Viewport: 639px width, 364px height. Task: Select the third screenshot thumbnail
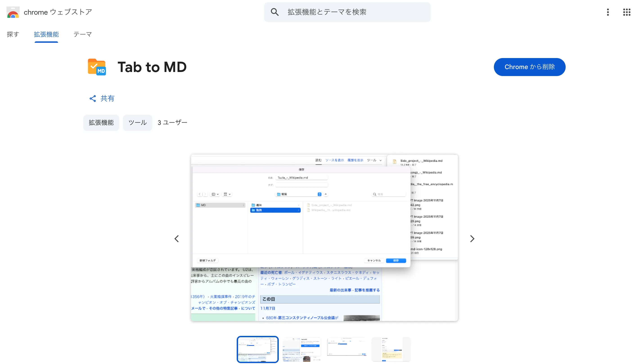tap(346, 349)
